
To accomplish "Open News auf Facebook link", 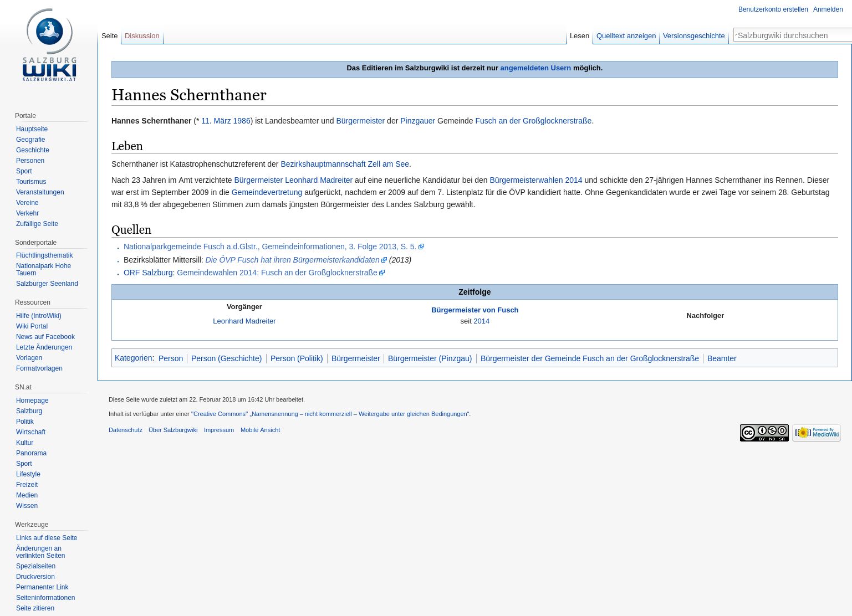I will 45,337.
